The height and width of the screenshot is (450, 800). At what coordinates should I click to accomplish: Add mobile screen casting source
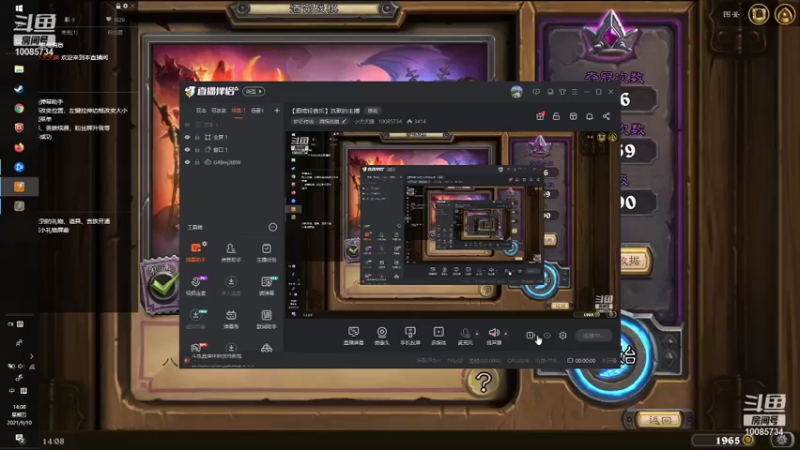(410, 336)
